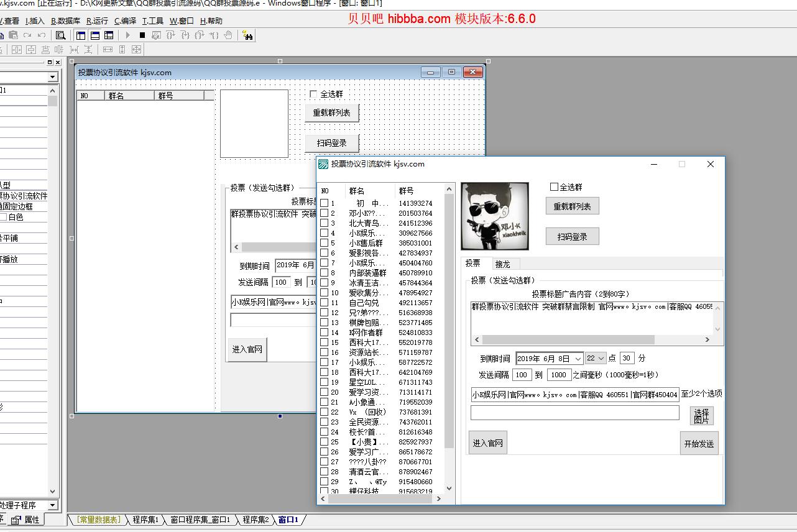Click the 开始发送 button
The height and width of the screenshot is (532, 797).
click(x=699, y=444)
